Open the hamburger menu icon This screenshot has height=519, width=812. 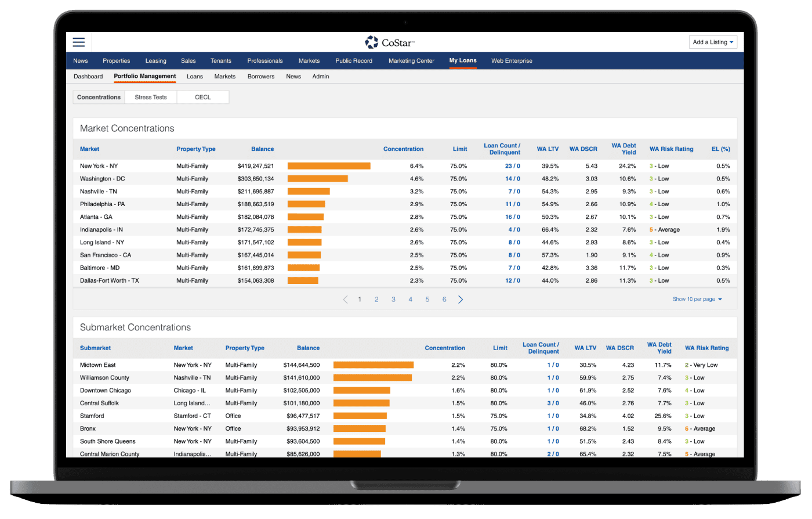click(79, 42)
